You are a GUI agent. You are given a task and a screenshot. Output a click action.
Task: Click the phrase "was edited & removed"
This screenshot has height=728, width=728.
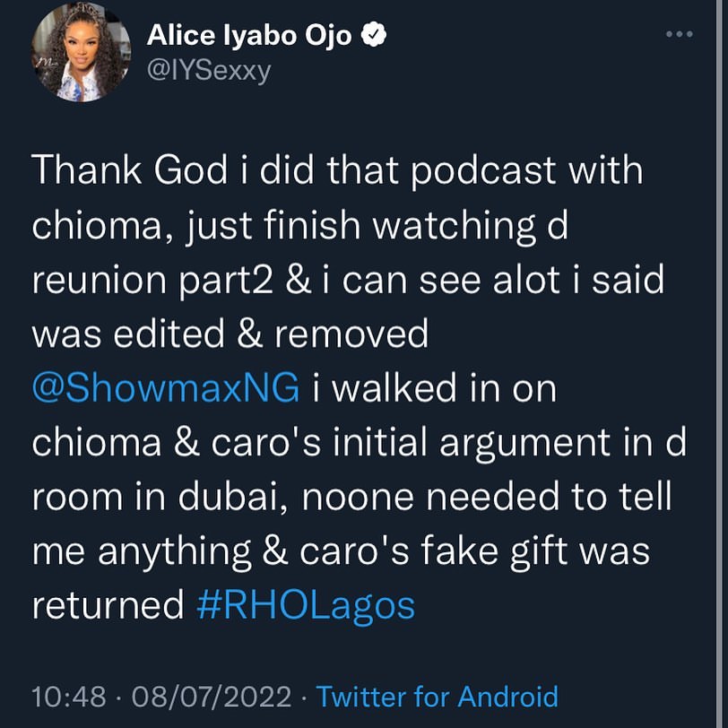click(x=230, y=334)
